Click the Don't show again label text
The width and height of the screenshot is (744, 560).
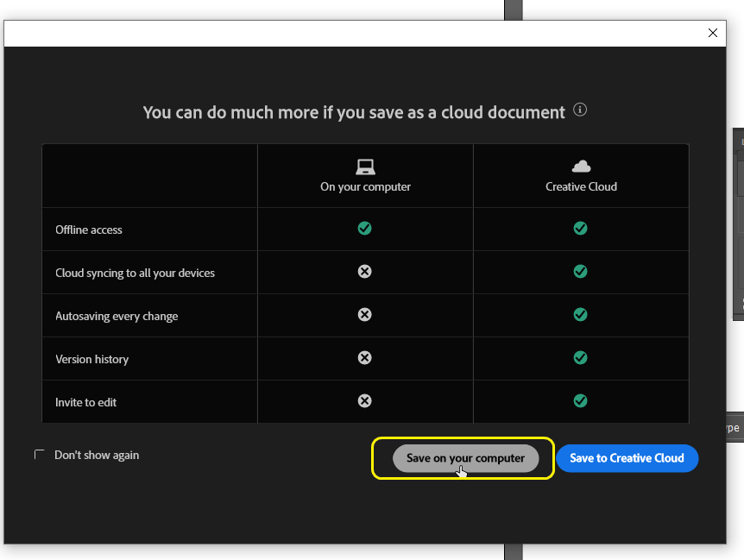[97, 456]
